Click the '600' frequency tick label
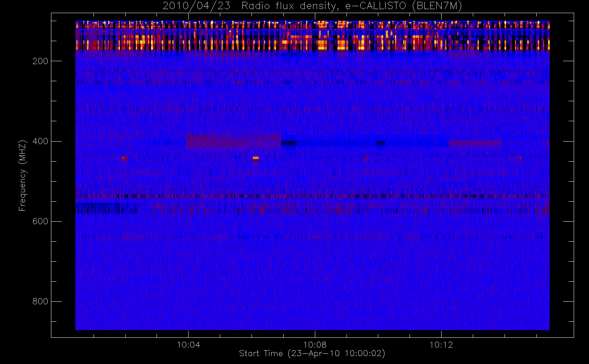The image size is (589, 364). click(40, 221)
